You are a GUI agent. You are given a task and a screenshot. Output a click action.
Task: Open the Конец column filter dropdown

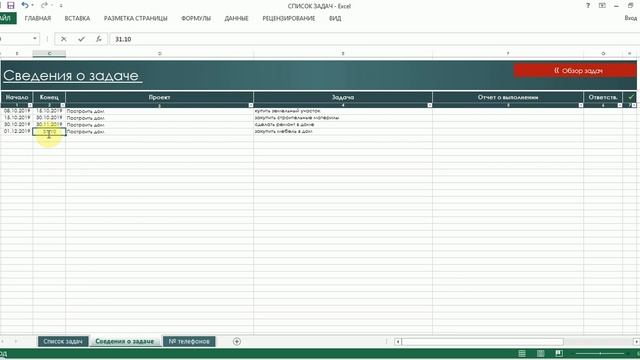click(62, 105)
